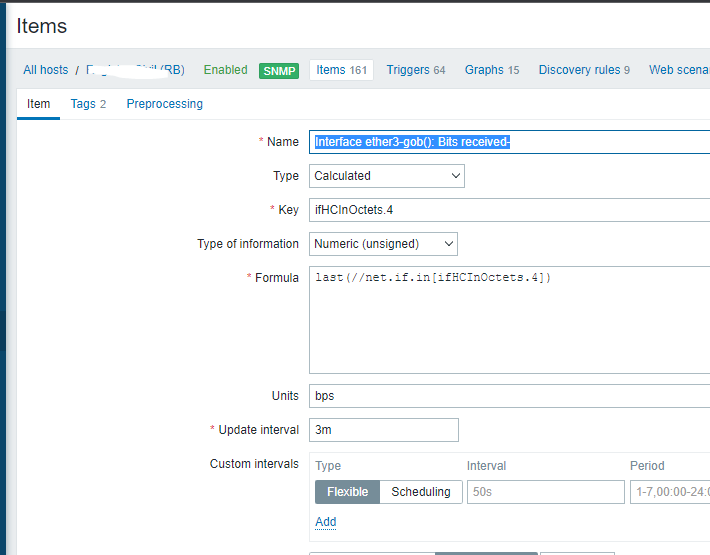Click the SNMP status badge
Screen dimensions: 710x555
[279, 71]
